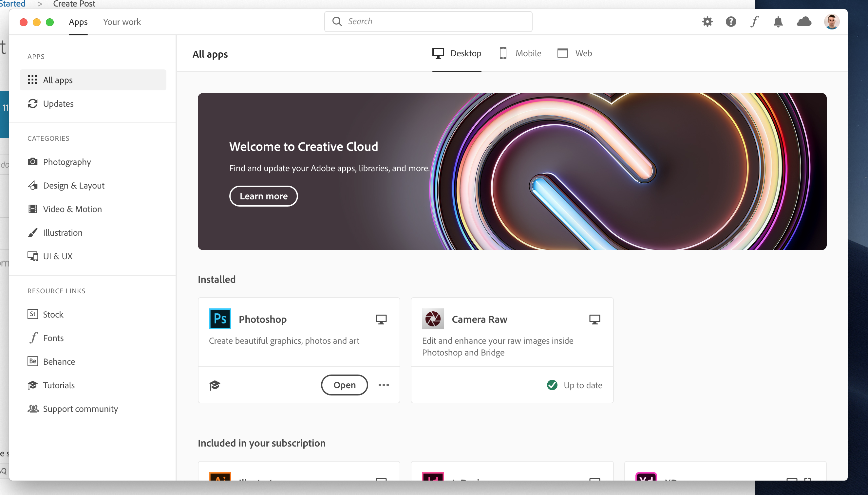Click the notifications bell icon
This screenshot has width=868, height=495.
(x=779, y=22)
